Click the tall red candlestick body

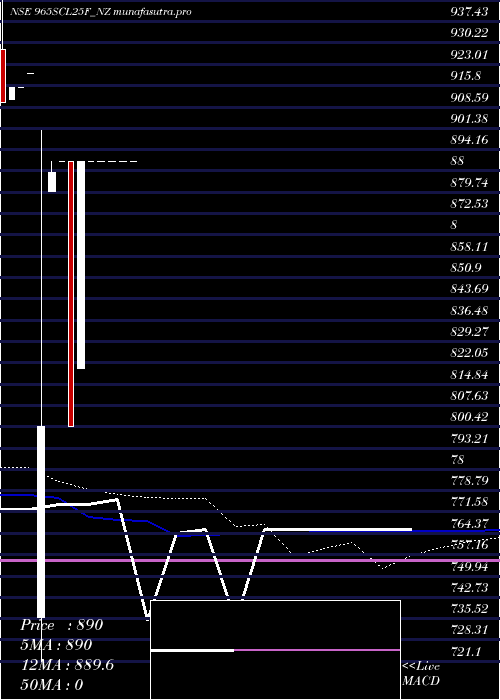coord(71,294)
